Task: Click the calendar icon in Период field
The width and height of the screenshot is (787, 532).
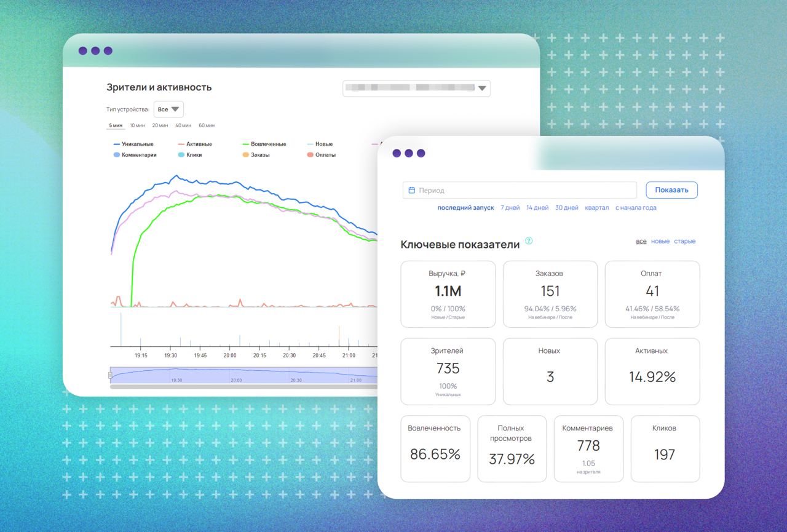Action: [412, 190]
